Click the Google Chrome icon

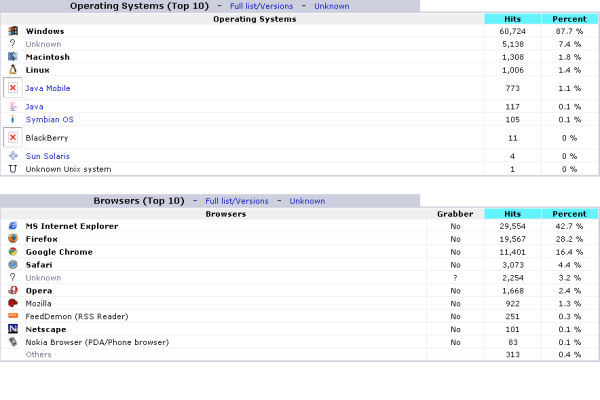[x=13, y=251]
